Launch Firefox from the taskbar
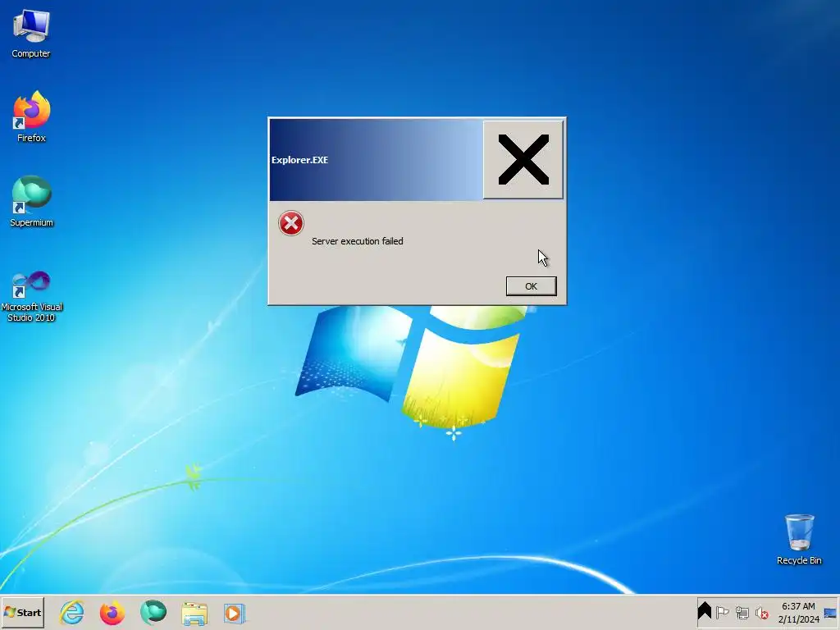 pos(112,612)
